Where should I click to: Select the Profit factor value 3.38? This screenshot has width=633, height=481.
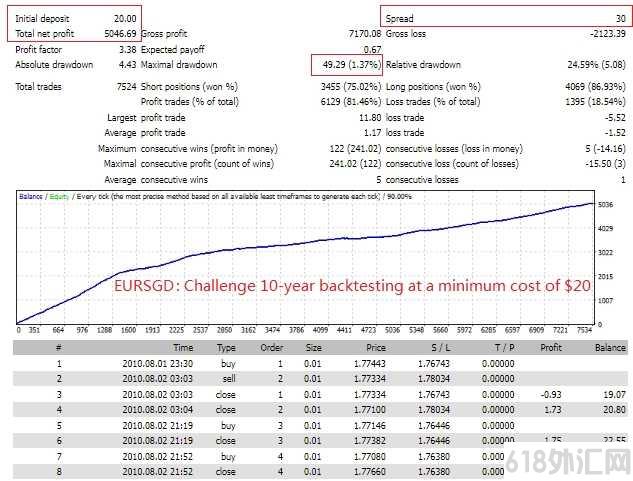click(x=128, y=50)
